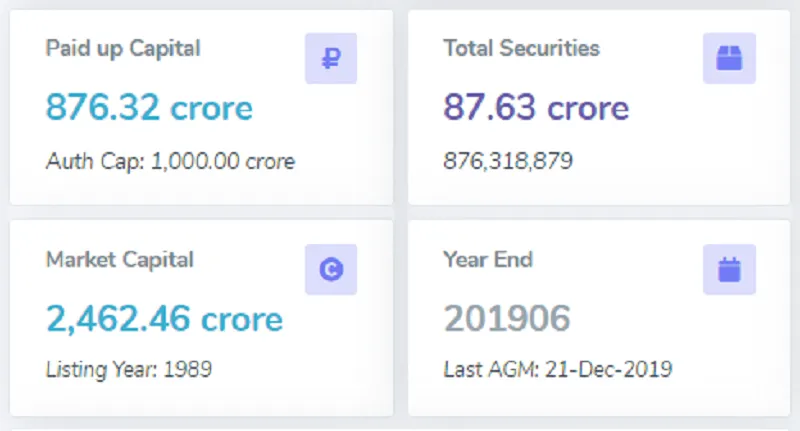
Task: Click the Last AGM 21-Dec-2019 text
Action: click(557, 369)
